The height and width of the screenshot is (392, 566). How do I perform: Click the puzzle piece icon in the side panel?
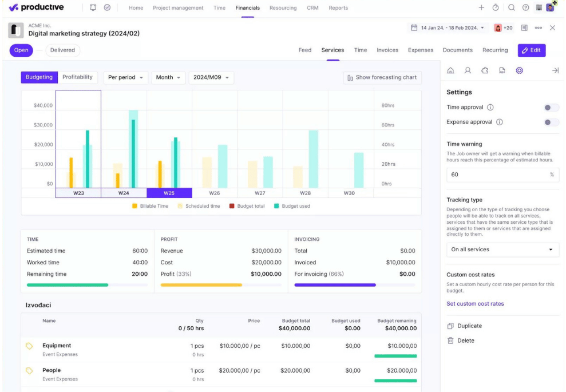click(485, 70)
